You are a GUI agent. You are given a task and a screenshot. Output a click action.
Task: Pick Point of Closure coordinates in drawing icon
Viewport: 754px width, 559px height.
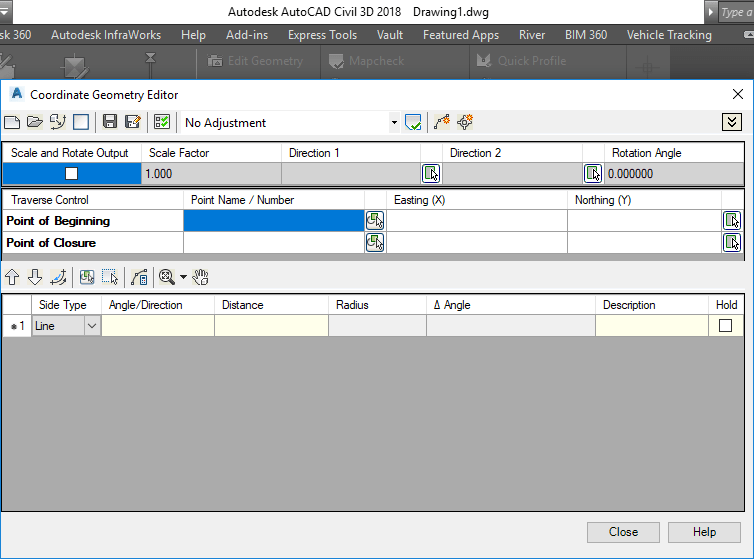[x=732, y=242]
